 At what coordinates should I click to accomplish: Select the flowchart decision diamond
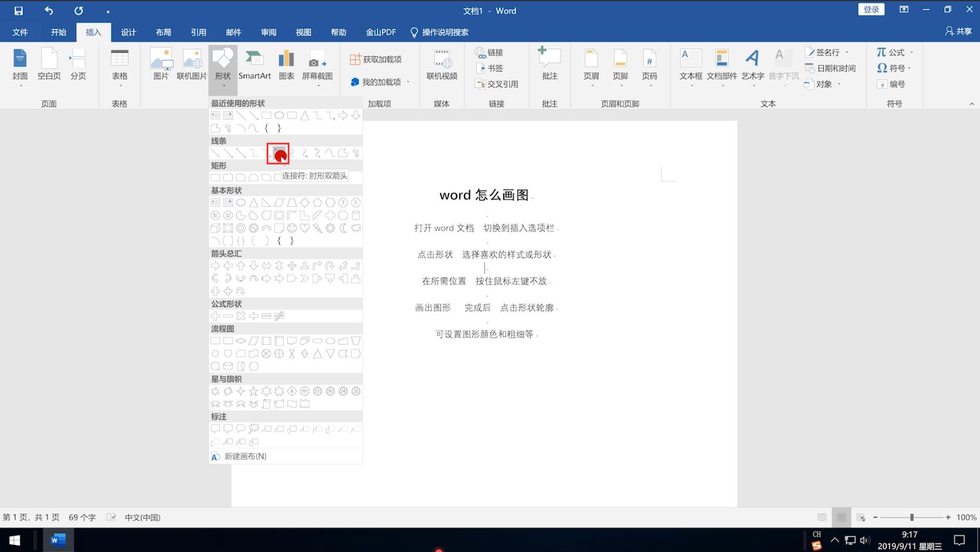point(241,341)
